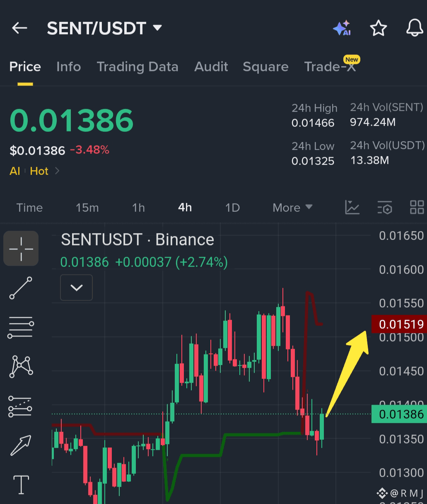This screenshot has width=427, height=504.
Task: Select the Time chart interval
Action: point(29,208)
